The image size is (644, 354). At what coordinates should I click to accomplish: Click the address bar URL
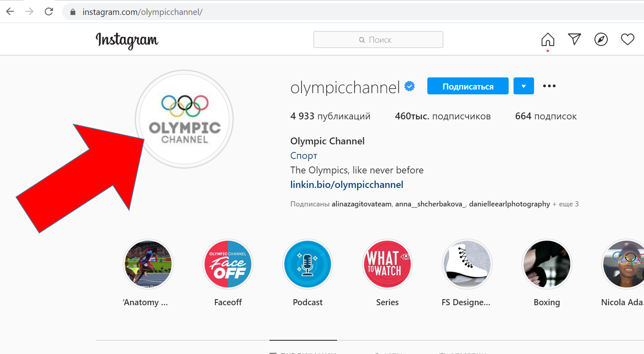pyautogui.click(x=142, y=12)
